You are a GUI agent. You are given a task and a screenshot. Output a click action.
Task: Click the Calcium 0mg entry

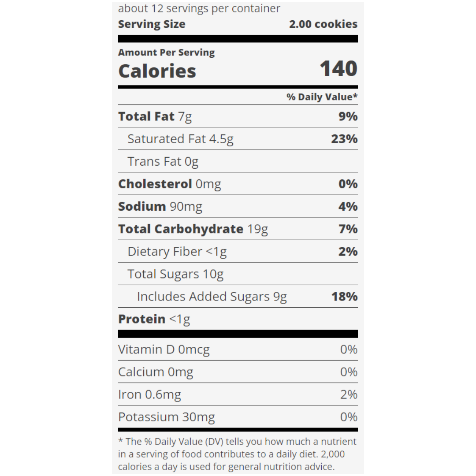[x=155, y=372]
